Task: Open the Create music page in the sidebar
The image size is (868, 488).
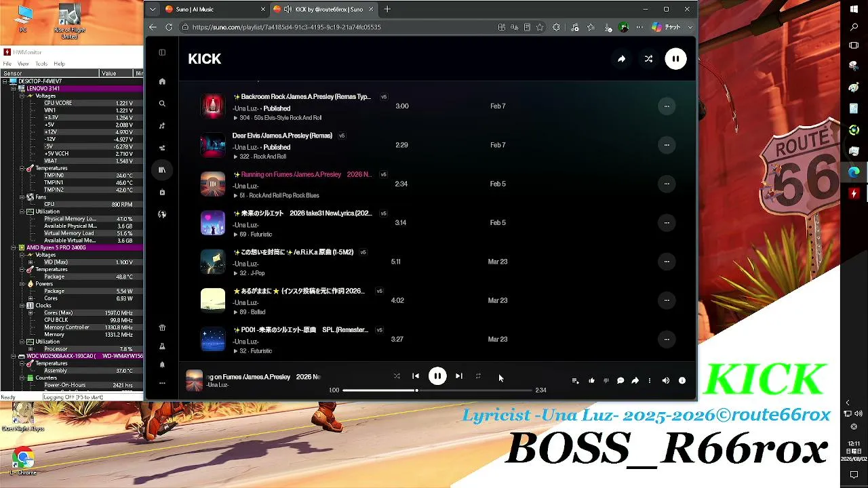Action: coord(162,125)
